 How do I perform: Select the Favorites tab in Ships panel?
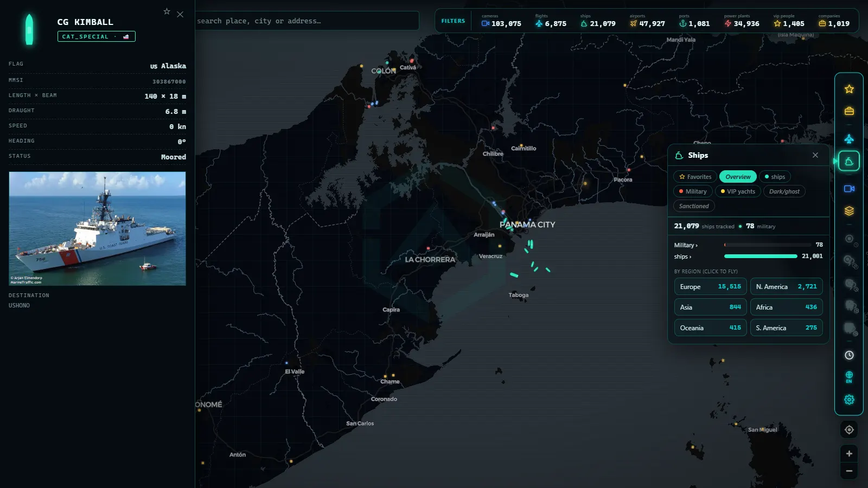pyautogui.click(x=695, y=177)
